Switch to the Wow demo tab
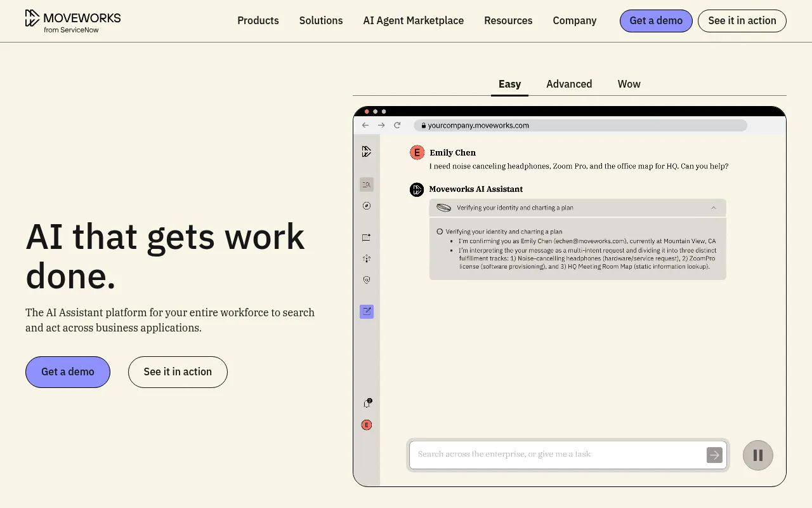This screenshot has height=508, width=812. tap(629, 84)
